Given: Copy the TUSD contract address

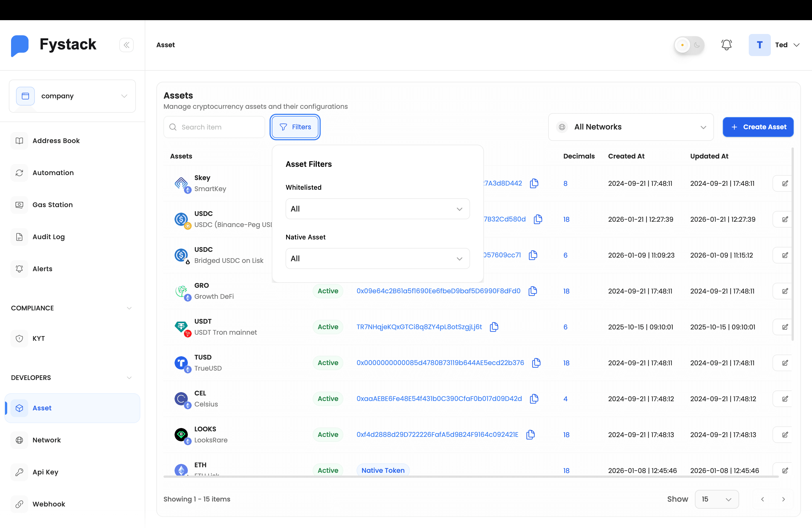Looking at the screenshot, I should tap(536, 363).
